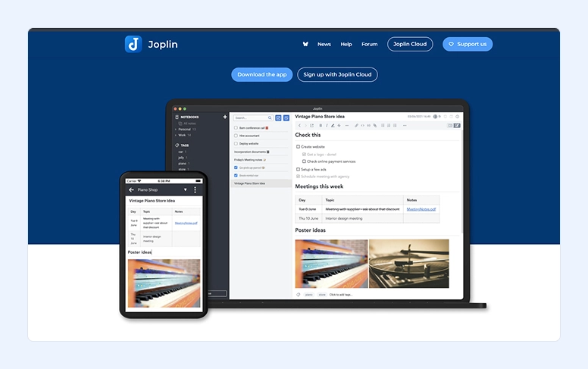The height and width of the screenshot is (369, 588).
Task: Untick 'Schedule meeting with agency' checkbox
Action: coord(298,177)
